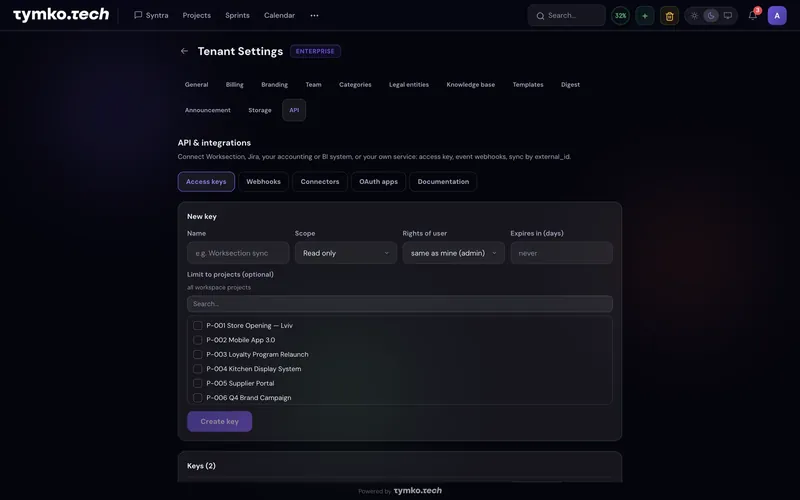Viewport: 800px width, 500px height.
Task: Click the "all workspace projects" text
Action: 219,287
